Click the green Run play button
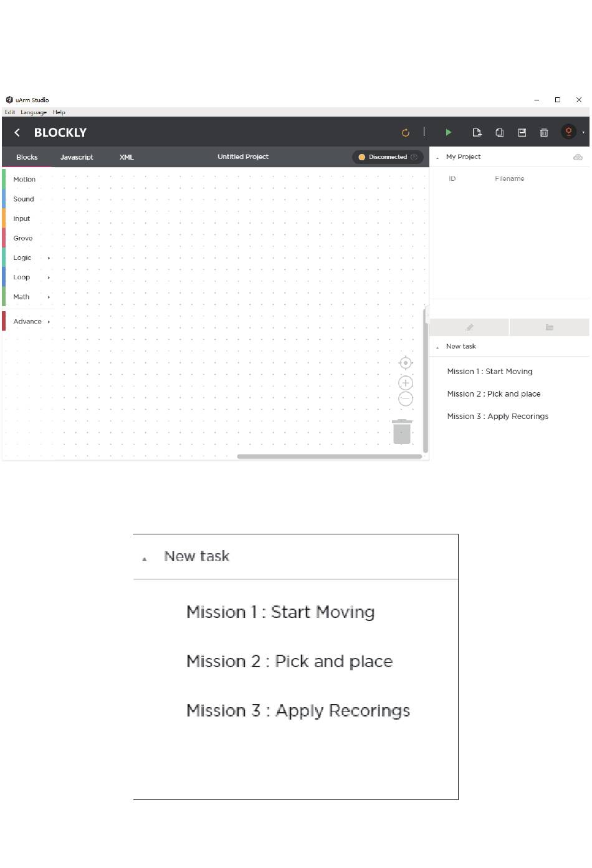This screenshot has height=868, width=592. [x=448, y=132]
